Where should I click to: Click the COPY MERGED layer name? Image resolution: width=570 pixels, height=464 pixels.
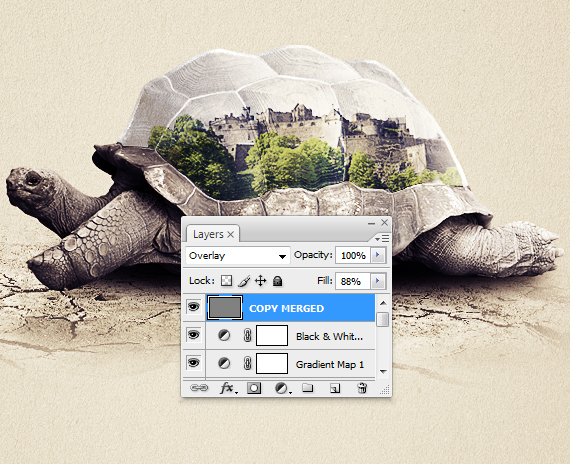(x=286, y=308)
